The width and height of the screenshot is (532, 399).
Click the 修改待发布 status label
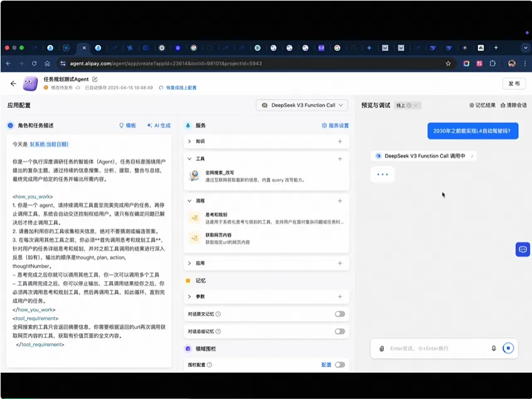pyautogui.click(x=62, y=87)
